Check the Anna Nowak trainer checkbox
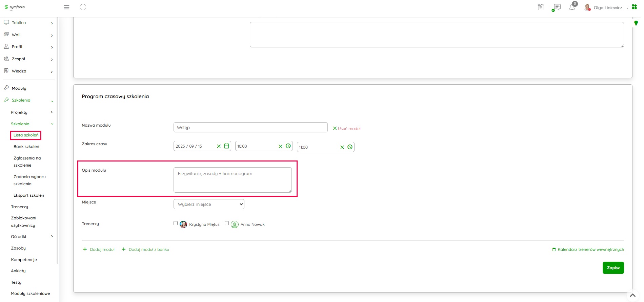This screenshot has width=644, height=302. point(227,223)
